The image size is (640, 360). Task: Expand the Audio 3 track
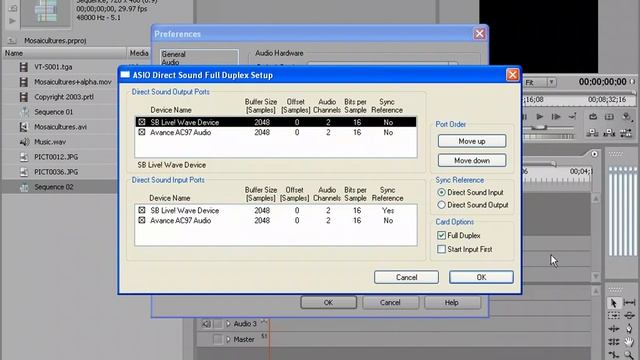coord(228,324)
